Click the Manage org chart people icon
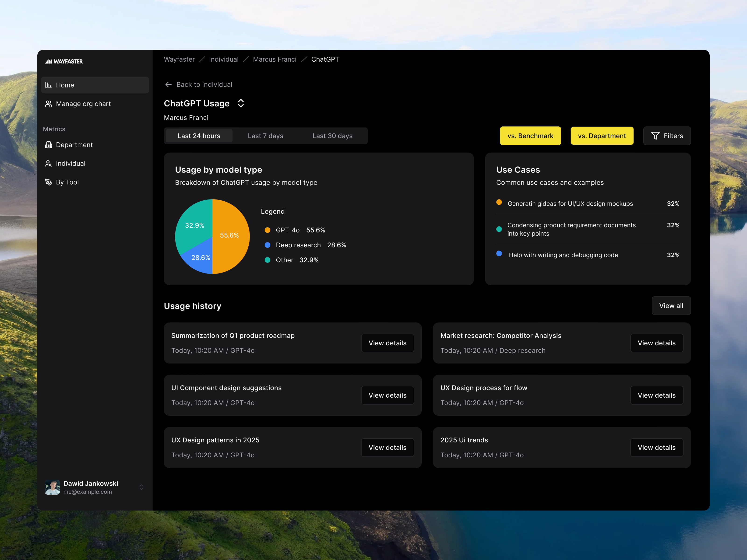Image resolution: width=747 pixels, height=560 pixels. click(49, 104)
